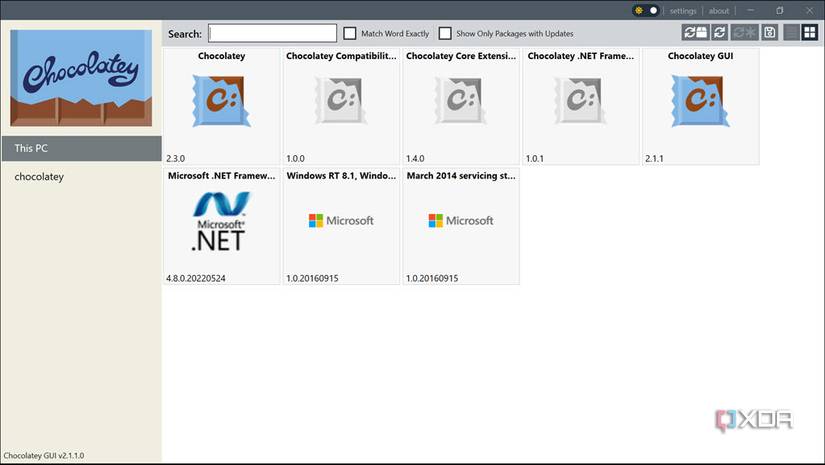Restore down the Chocolatey GUI window
The image size is (825, 465).
pyautogui.click(x=780, y=11)
